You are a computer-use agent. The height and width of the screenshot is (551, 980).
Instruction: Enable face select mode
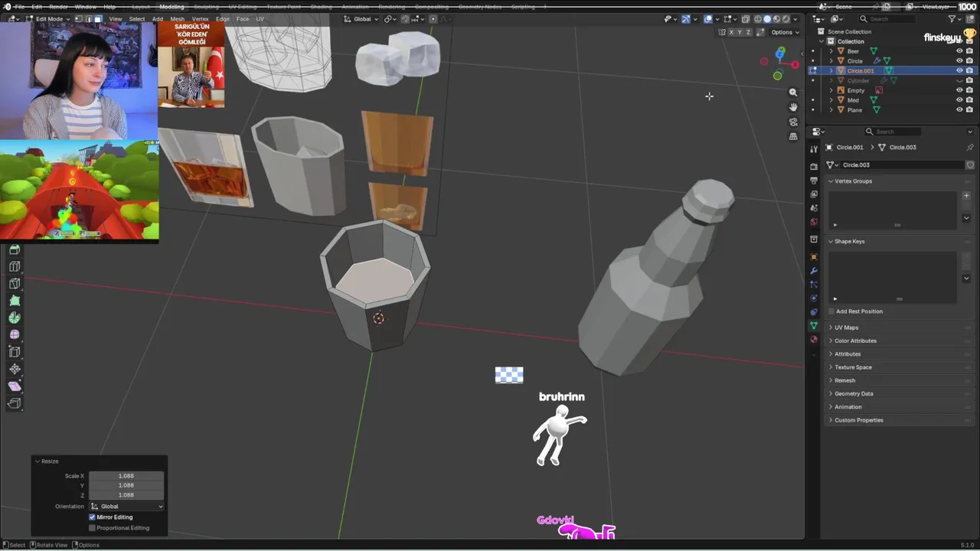[x=98, y=18]
